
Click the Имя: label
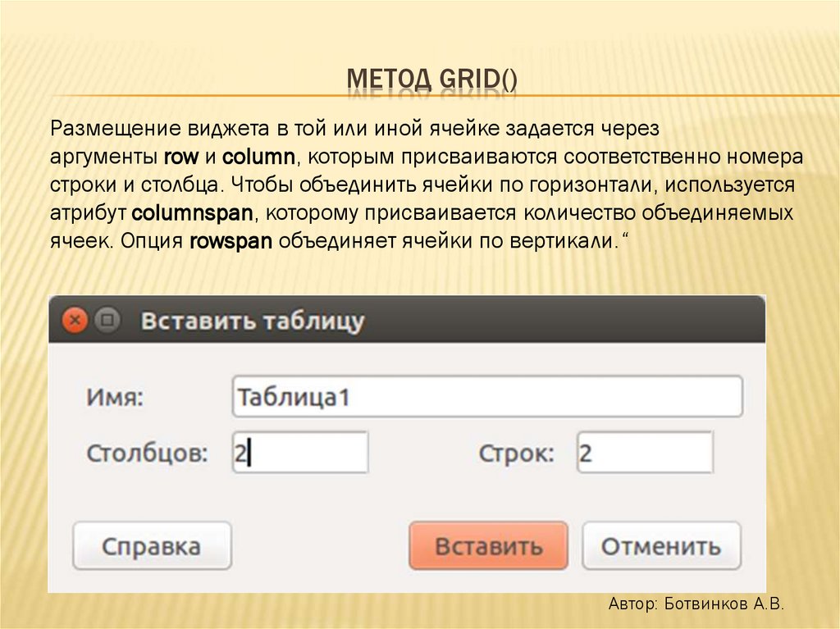[115, 398]
